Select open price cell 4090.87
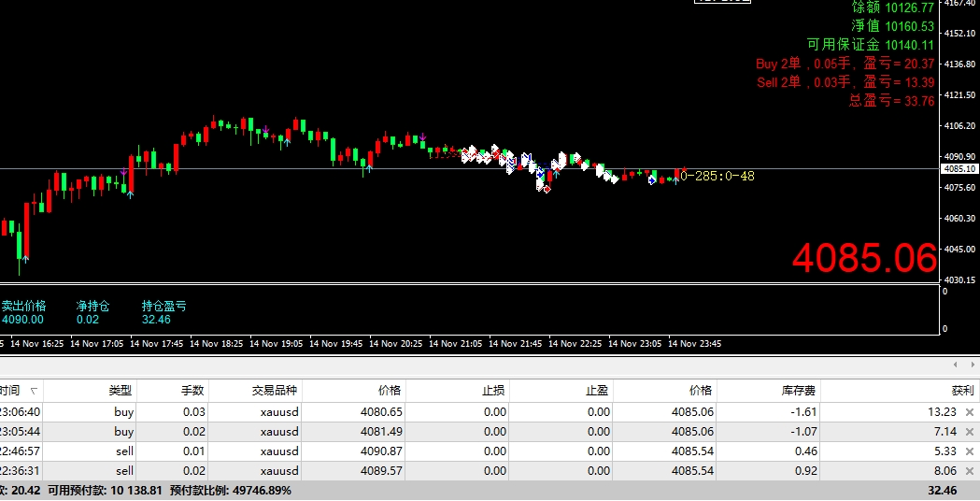The height and width of the screenshot is (501, 980). (x=381, y=451)
